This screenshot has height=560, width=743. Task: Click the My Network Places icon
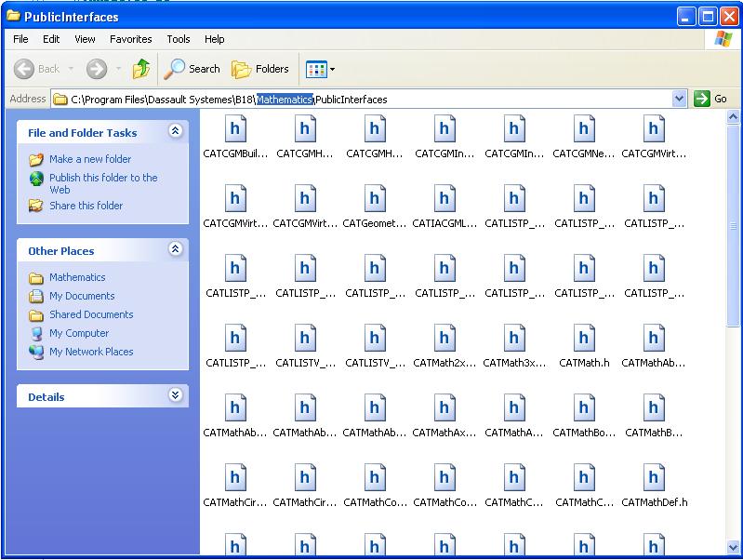(36, 352)
